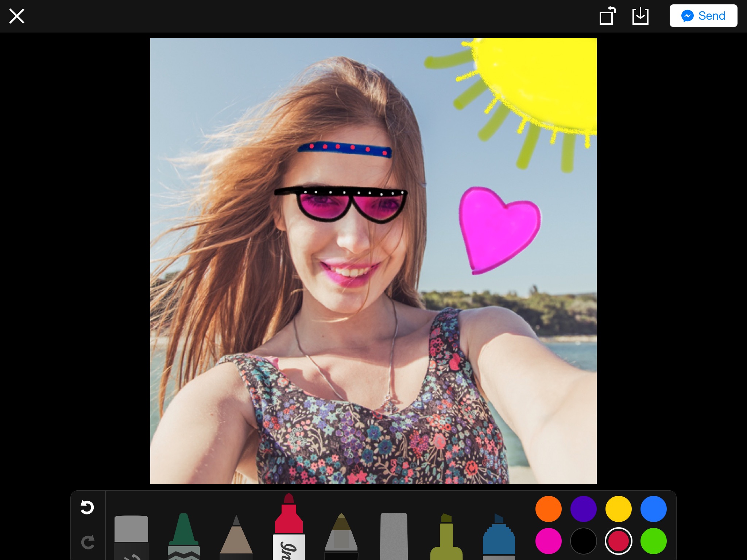Viewport: 747px width, 560px height.
Task: Select the olive highlighter tool
Action: pos(446,539)
